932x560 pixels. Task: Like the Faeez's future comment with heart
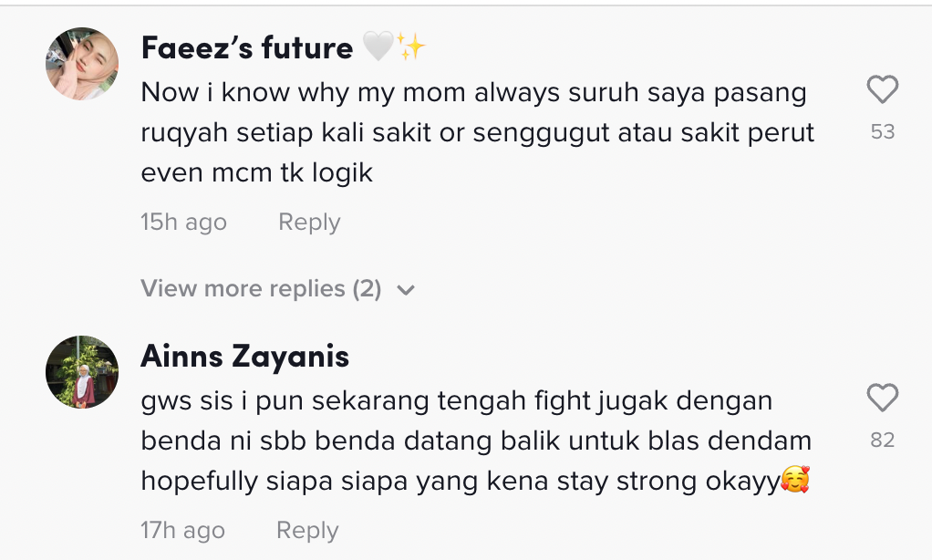coord(882,90)
